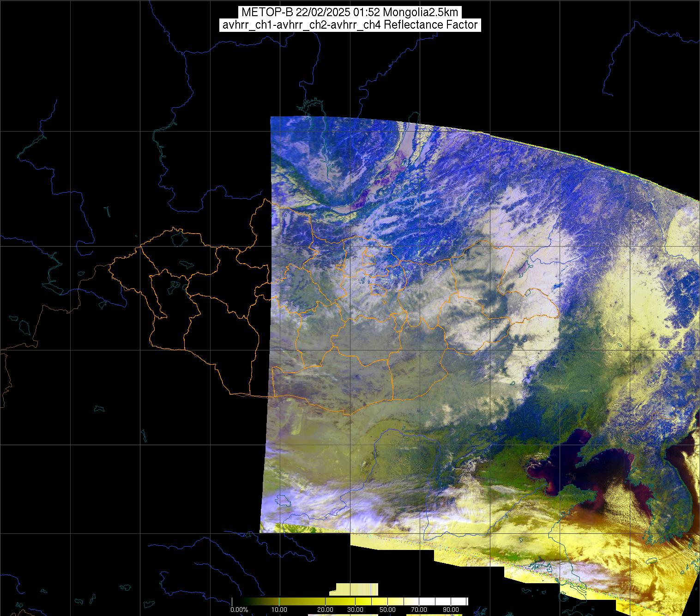
Task: Select the 30.00 label on the color scale
Action: coord(356,610)
